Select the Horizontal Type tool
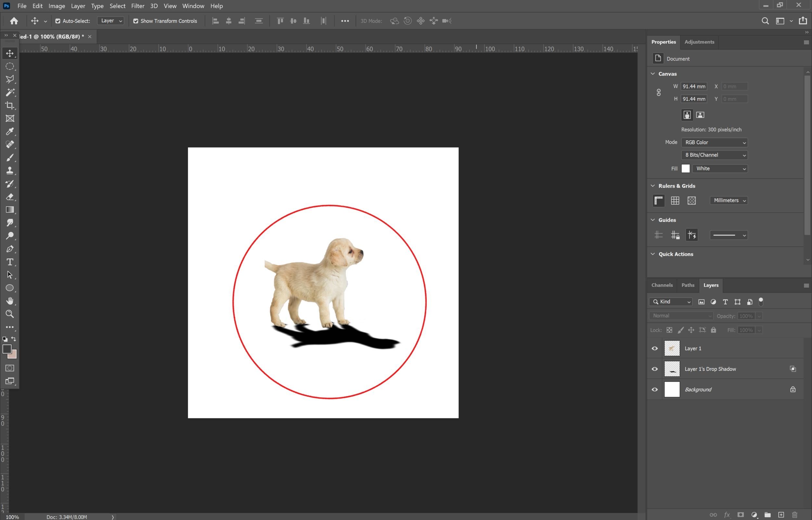Screen dimensions: 812x520 point(10,262)
